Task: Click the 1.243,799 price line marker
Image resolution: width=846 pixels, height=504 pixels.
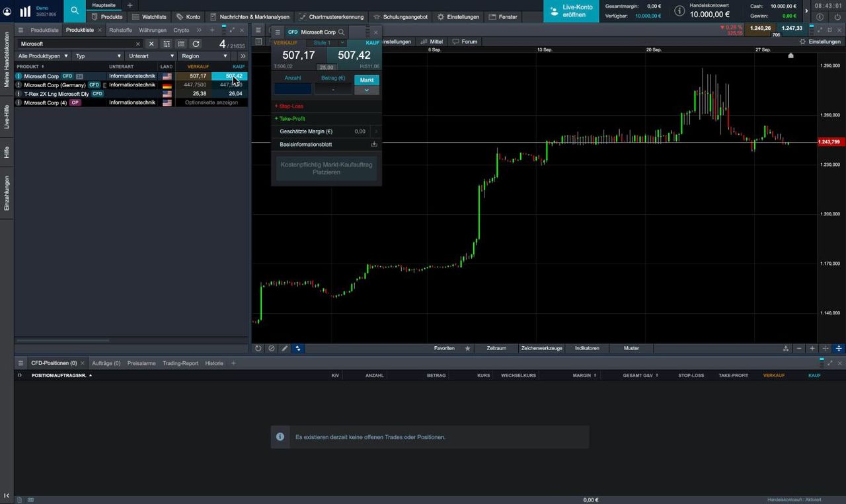Action: [831, 142]
